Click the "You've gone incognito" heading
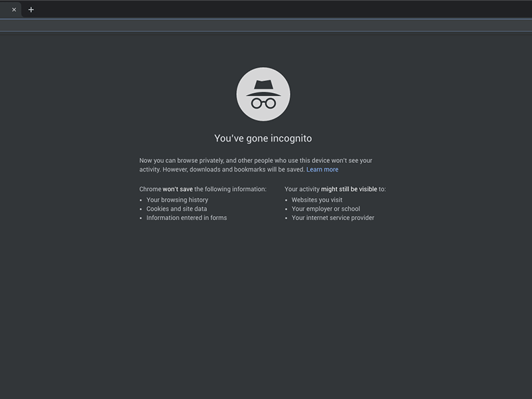The height and width of the screenshot is (399, 532). click(x=263, y=138)
